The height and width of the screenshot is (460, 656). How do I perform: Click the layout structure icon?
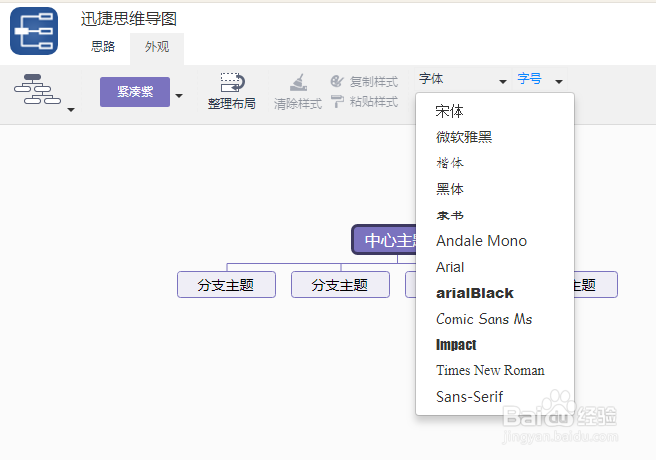pos(37,90)
